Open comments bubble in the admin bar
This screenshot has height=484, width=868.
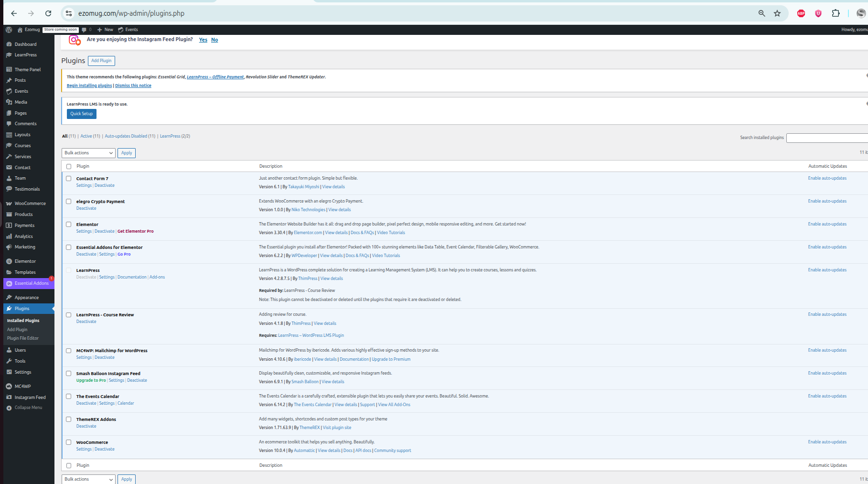86,30
